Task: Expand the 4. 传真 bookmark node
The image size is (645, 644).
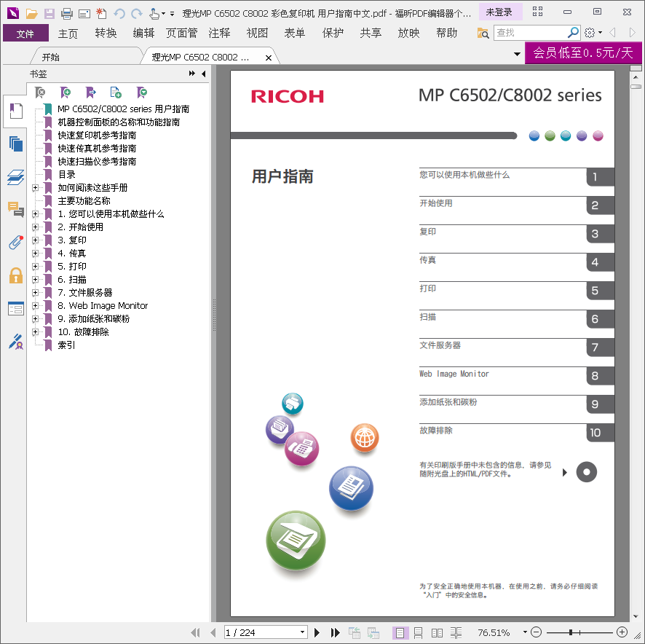Action: pyautogui.click(x=36, y=254)
